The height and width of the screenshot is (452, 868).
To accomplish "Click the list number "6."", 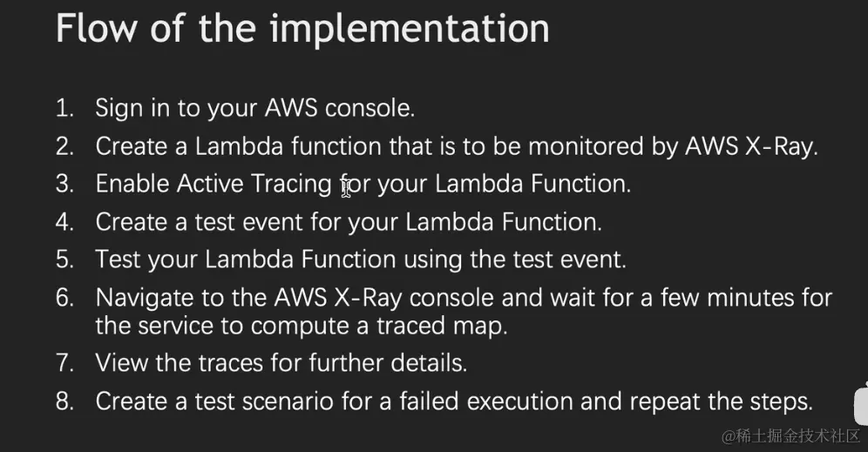I will coord(65,298).
